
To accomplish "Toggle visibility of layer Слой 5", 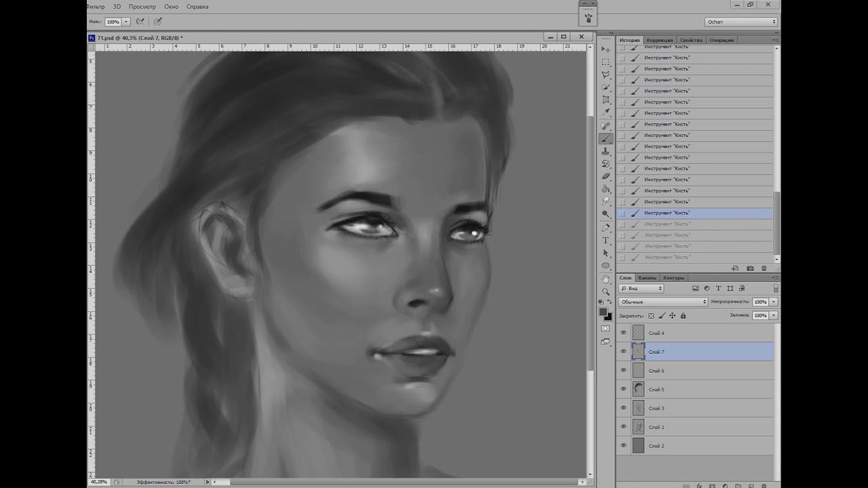I will click(x=623, y=389).
